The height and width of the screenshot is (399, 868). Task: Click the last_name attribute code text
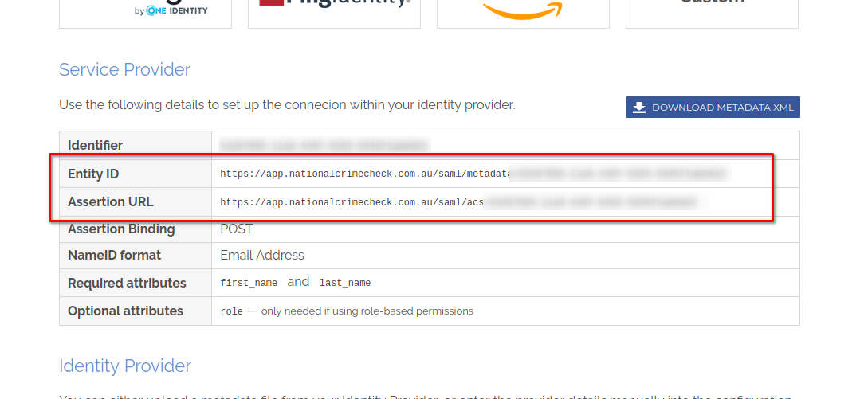[345, 283]
